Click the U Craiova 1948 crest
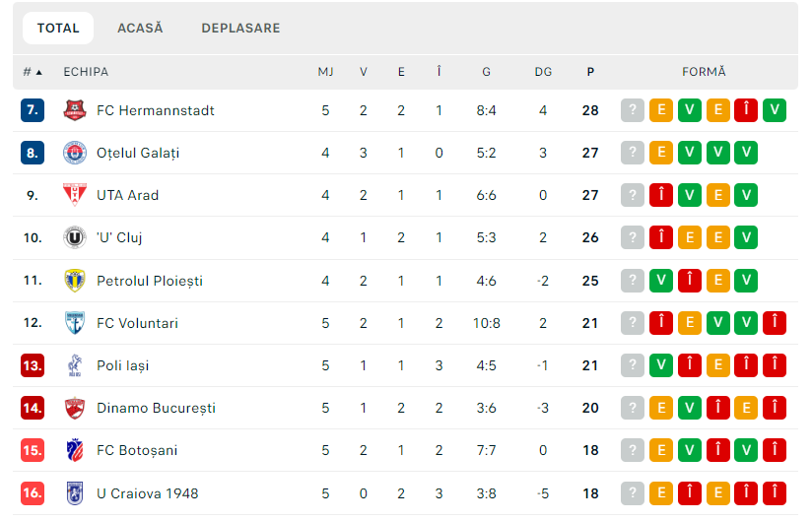 point(75,493)
